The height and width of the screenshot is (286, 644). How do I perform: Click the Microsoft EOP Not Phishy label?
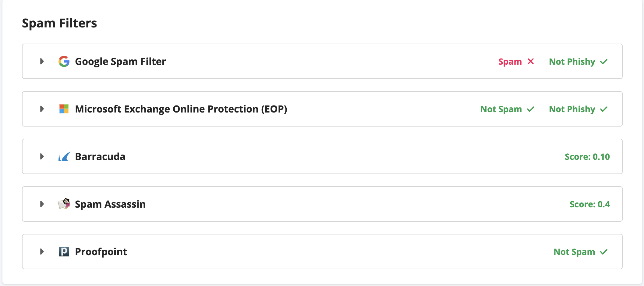click(572, 109)
